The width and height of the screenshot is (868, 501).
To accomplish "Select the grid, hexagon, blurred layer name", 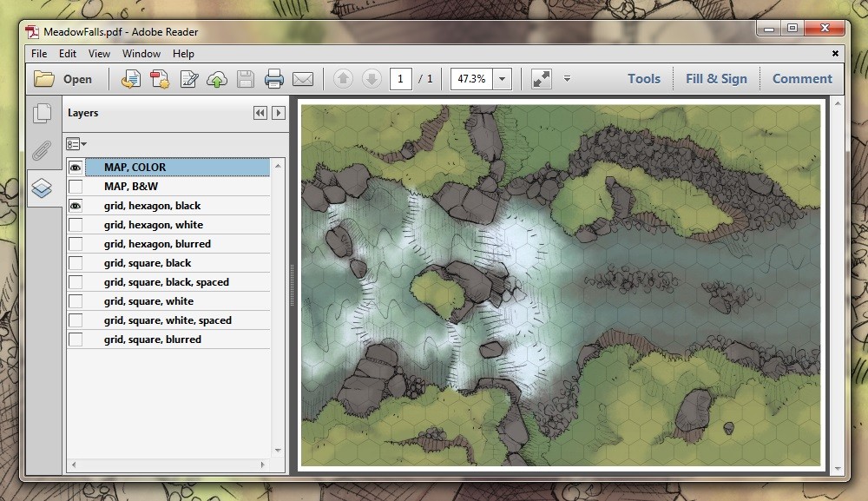I will 157,244.
